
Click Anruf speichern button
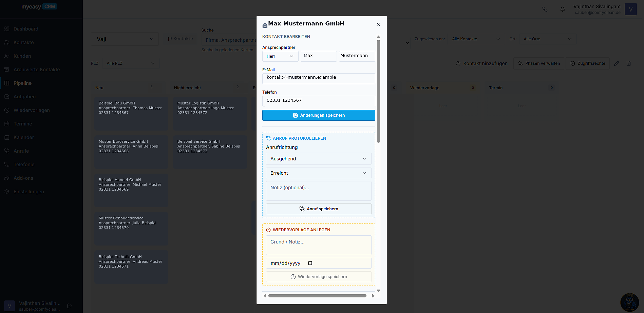pos(319,209)
